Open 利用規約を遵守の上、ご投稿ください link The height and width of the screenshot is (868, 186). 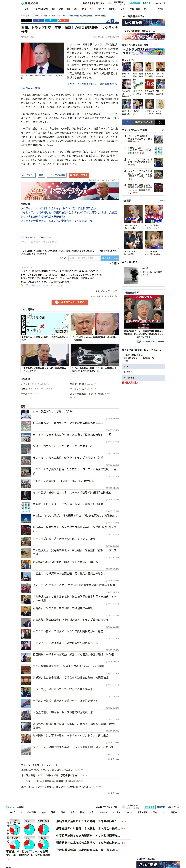(x=37, y=237)
